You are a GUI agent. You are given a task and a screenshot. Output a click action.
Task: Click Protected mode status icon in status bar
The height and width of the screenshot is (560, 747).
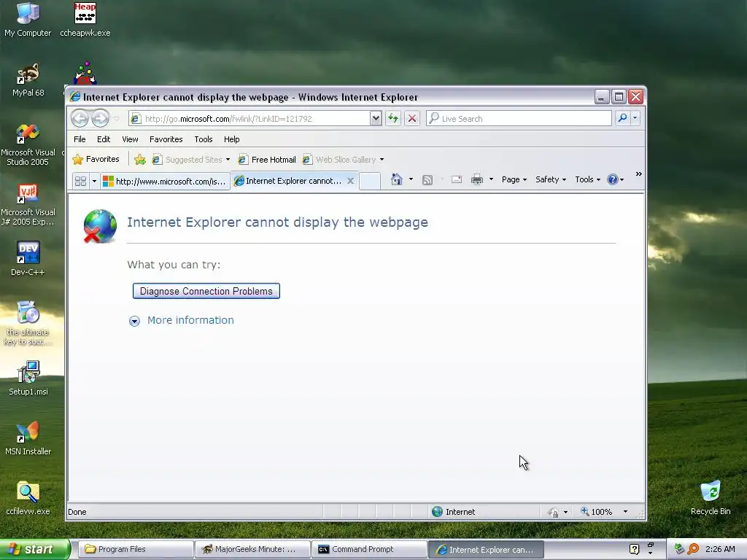coord(554,513)
